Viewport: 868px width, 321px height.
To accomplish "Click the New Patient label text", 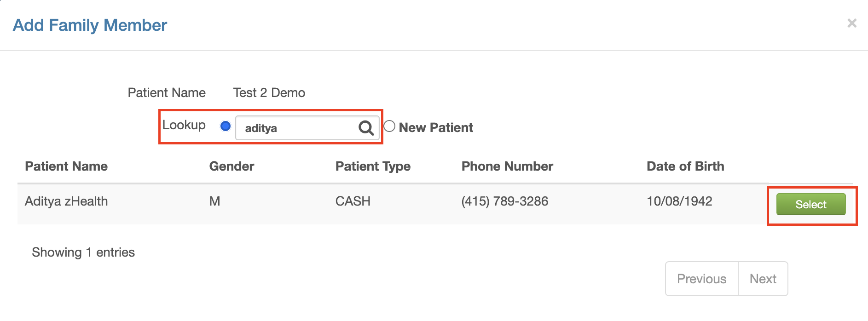I will click(436, 127).
